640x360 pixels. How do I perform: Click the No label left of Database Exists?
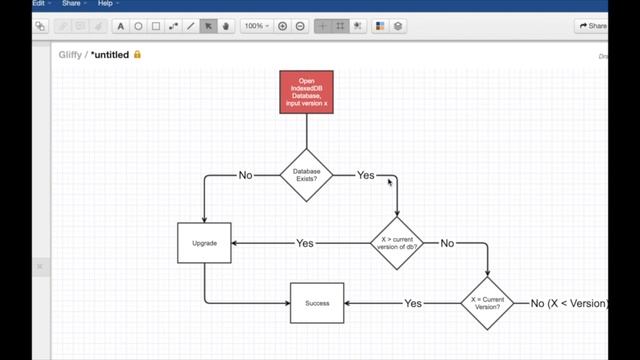245,175
